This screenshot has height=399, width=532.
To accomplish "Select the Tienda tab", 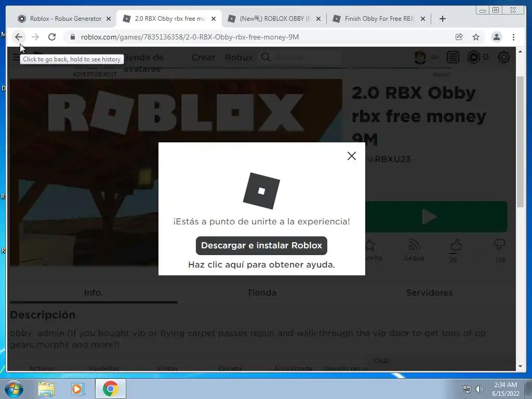I will [262, 293].
